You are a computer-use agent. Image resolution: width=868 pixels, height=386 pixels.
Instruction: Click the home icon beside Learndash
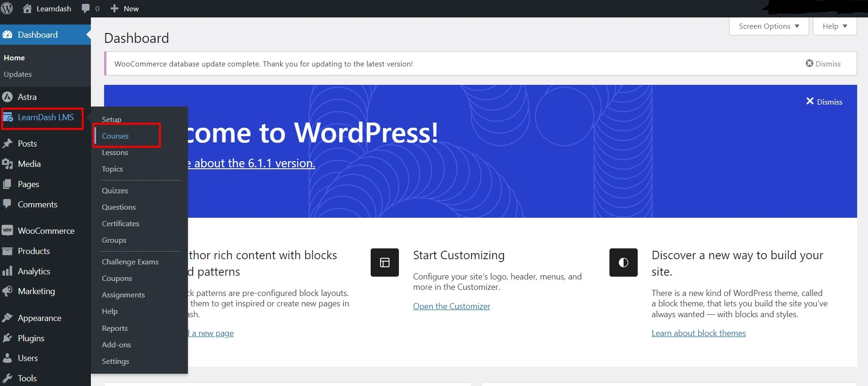coord(27,8)
